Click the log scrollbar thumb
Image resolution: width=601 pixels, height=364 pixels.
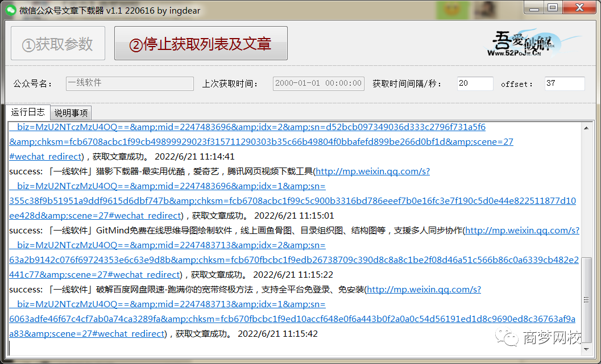tap(586, 300)
